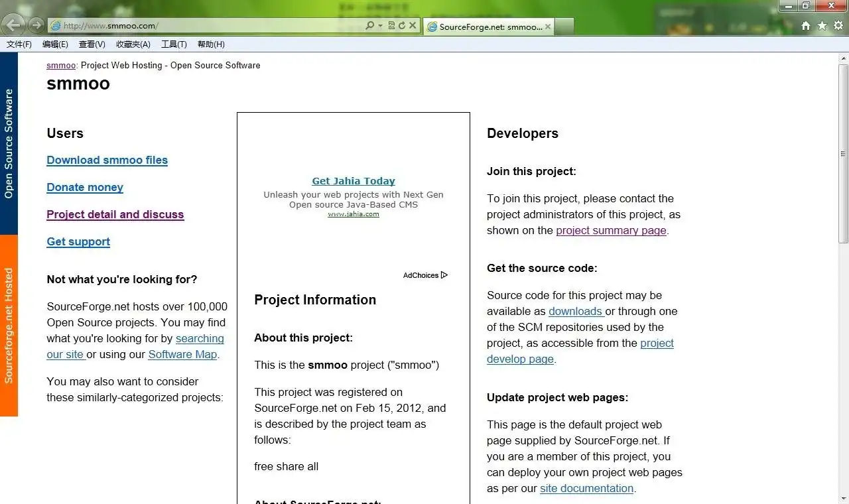
Task: Click the 'Get the source code:' subheading
Action: pos(542,268)
